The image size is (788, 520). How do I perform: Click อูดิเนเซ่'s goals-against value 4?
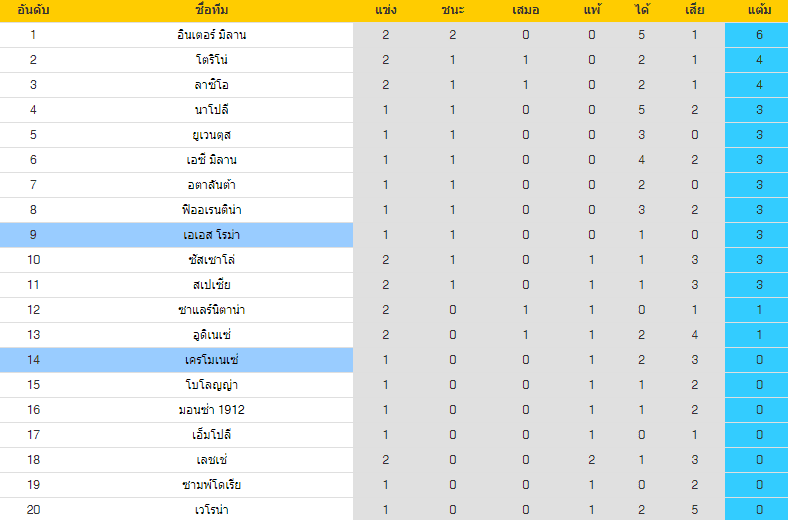(x=695, y=335)
